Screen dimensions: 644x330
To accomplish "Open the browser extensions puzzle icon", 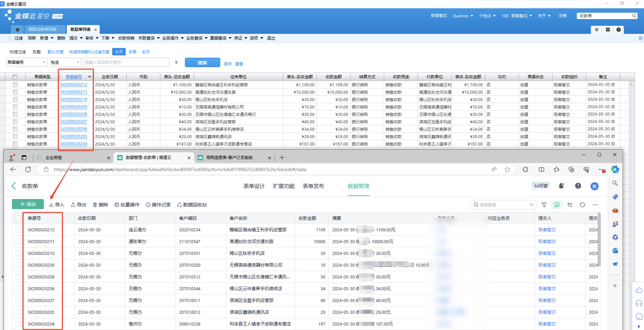I will point(525,169).
